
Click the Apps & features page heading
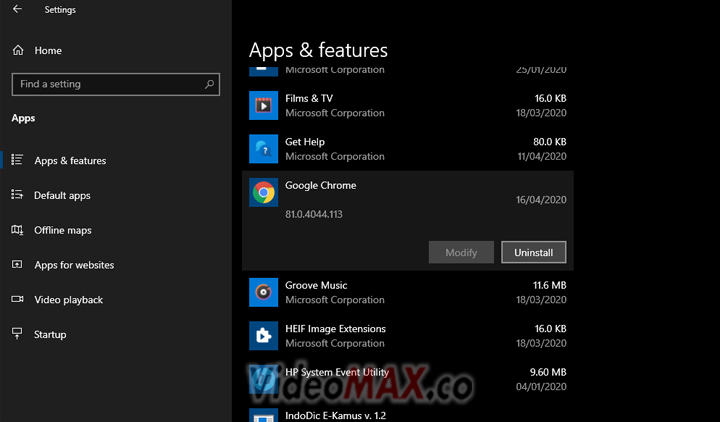tap(318, 50)
